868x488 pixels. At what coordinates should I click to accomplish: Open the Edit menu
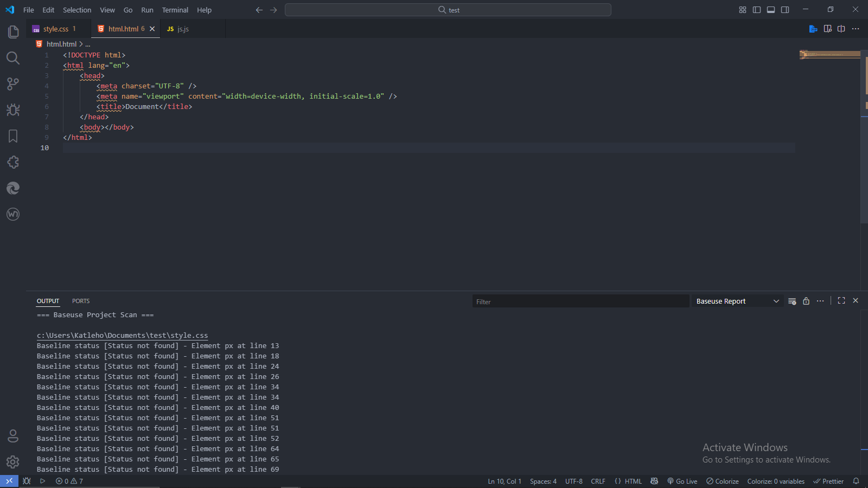48,10
